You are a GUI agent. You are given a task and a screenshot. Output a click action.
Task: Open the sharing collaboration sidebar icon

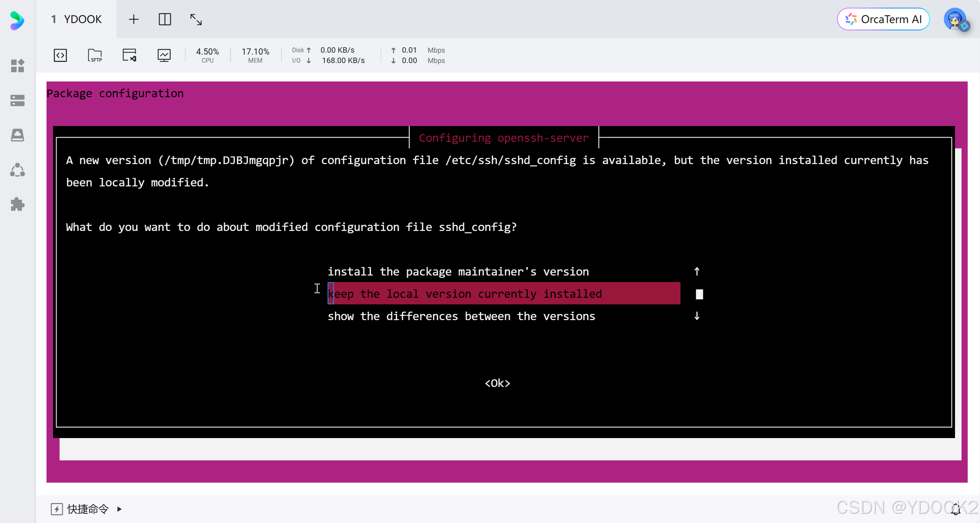click(x=17, y=169)
